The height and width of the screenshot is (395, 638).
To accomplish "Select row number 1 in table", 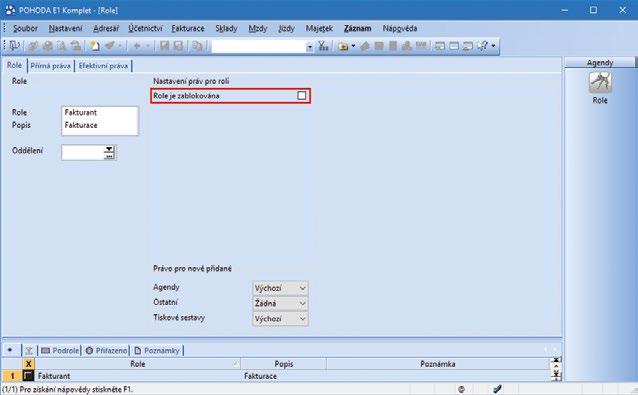I will (12, 376).
